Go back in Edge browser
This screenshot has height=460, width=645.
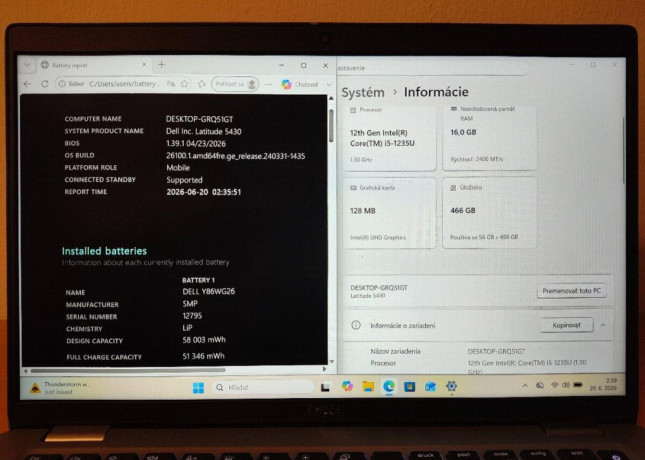click(x=28, y=84)
